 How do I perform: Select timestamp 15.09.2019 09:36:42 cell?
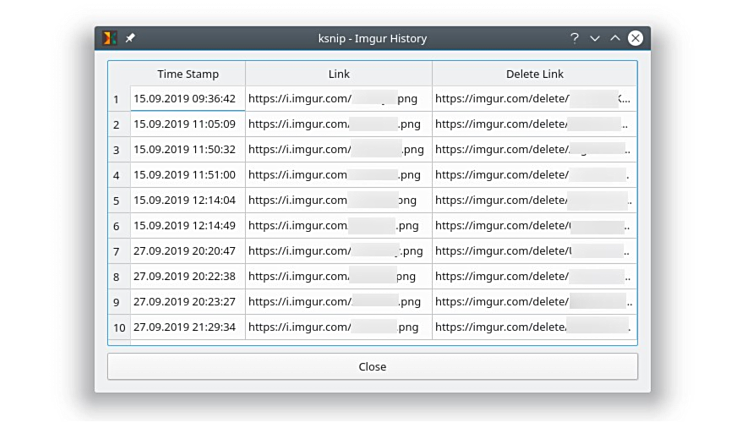pyautogui.click(x=187, y=99)
